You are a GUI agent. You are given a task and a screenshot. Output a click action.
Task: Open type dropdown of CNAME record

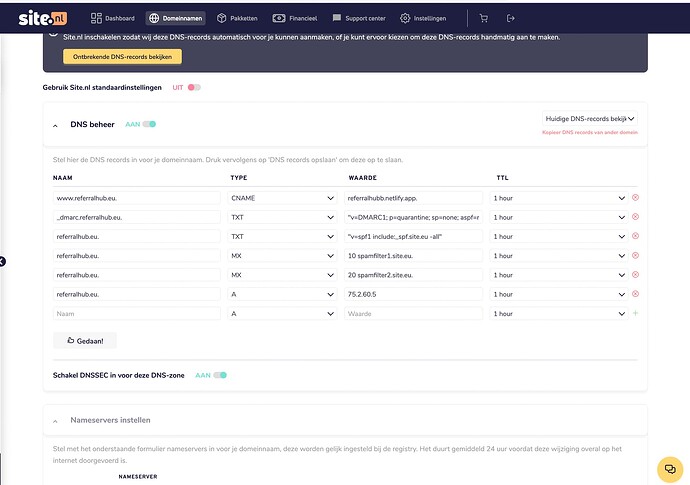tap(283, 198)
